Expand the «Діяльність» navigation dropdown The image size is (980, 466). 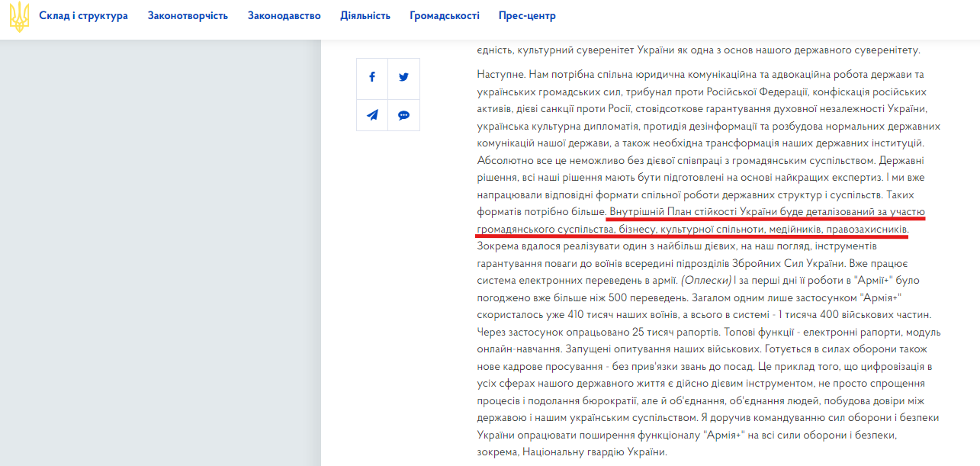(365, 14)
